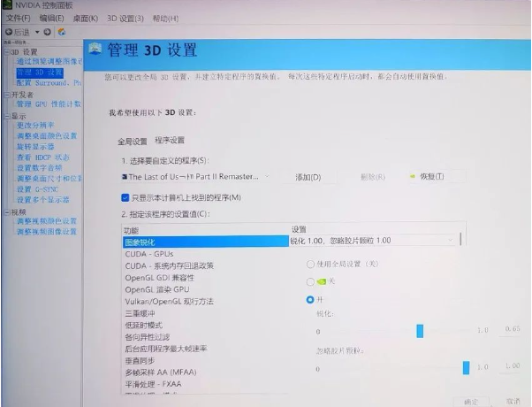
Task: Open the back history dropdown arrow
Action: tap(37, 32)
